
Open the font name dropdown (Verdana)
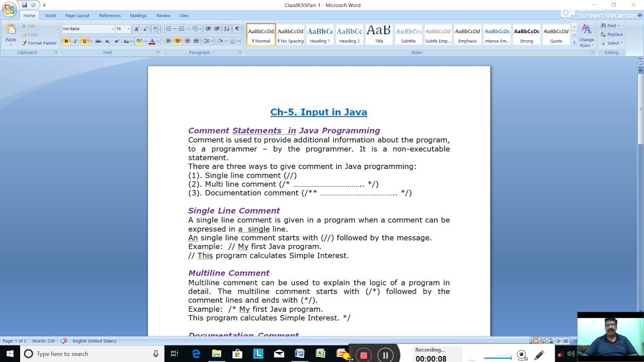[112, 29]
